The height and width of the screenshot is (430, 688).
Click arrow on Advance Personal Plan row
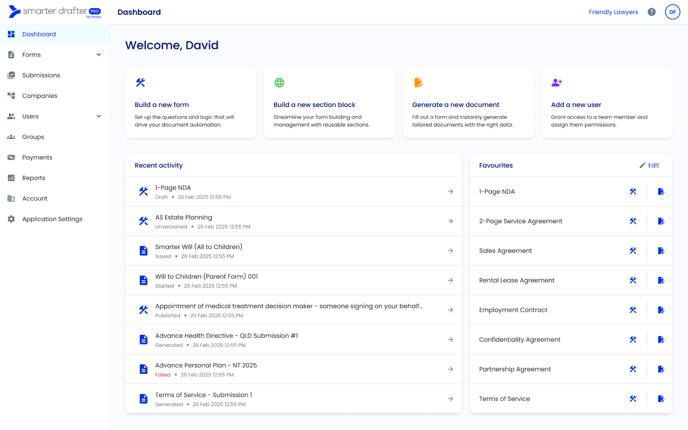click(x=450, y=369)
